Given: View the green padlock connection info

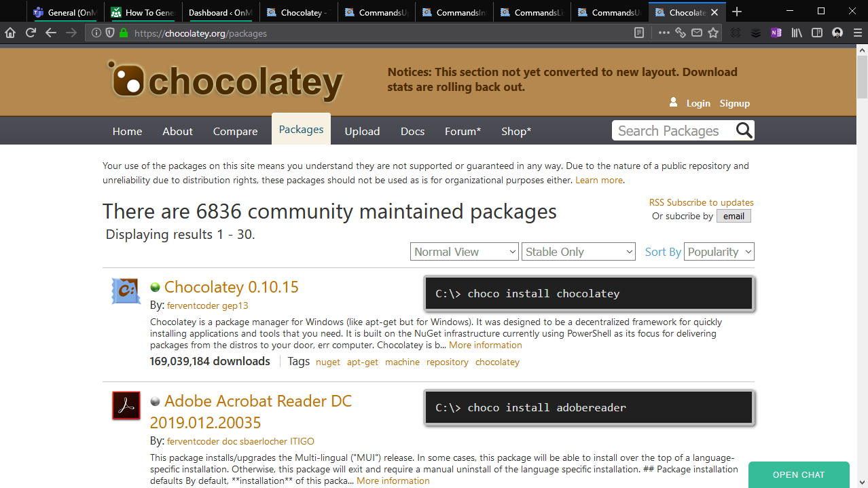Looking at the screenshot, I should pyautogui.click(x=123, y=33).
